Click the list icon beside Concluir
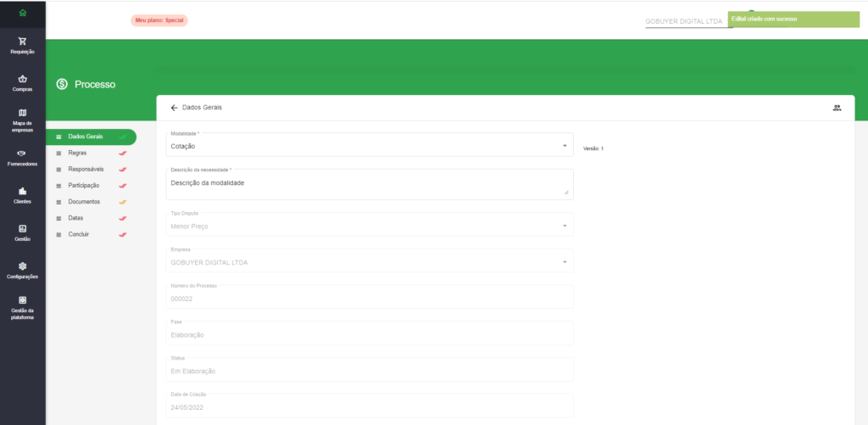The width and height of the screenshot is (868, 425). click(58, 235)
